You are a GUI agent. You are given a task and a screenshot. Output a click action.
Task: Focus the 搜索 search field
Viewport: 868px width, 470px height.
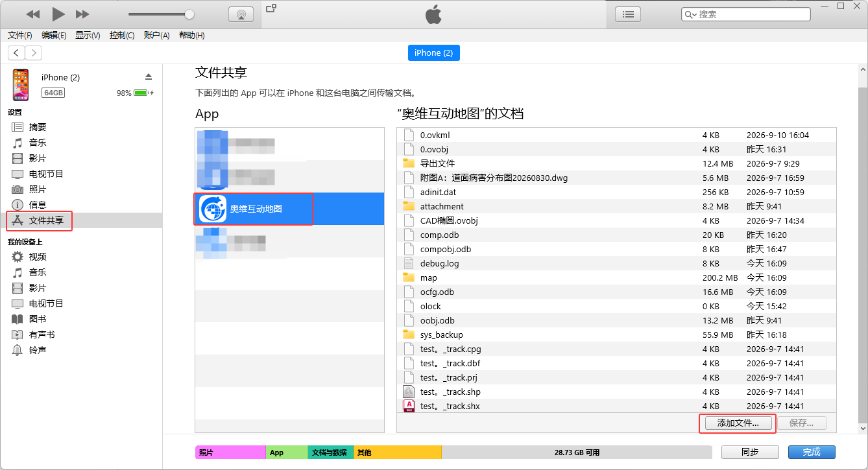coord(745,14)
